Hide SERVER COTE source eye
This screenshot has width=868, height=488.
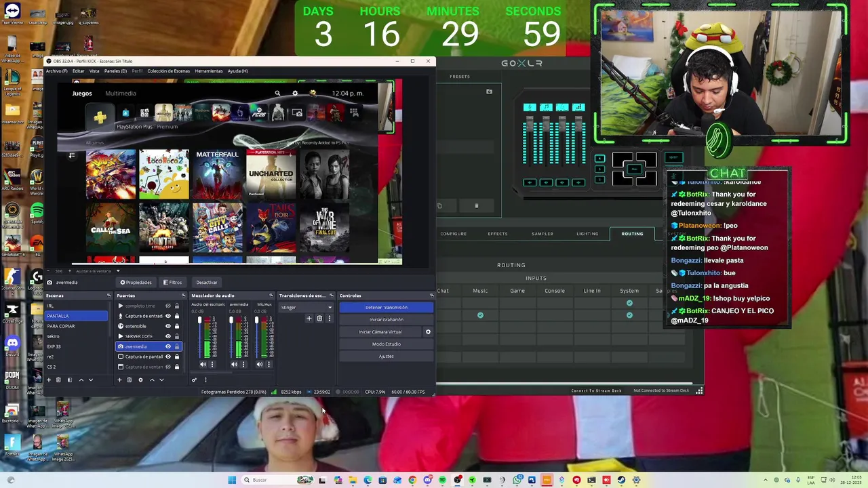pyautogui.click(x=168, y=336)
